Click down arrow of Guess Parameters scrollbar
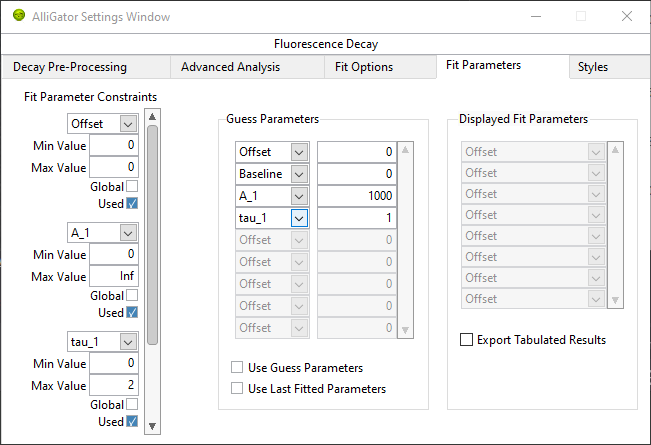Screen dimensions: 651x445 (405, 330)
